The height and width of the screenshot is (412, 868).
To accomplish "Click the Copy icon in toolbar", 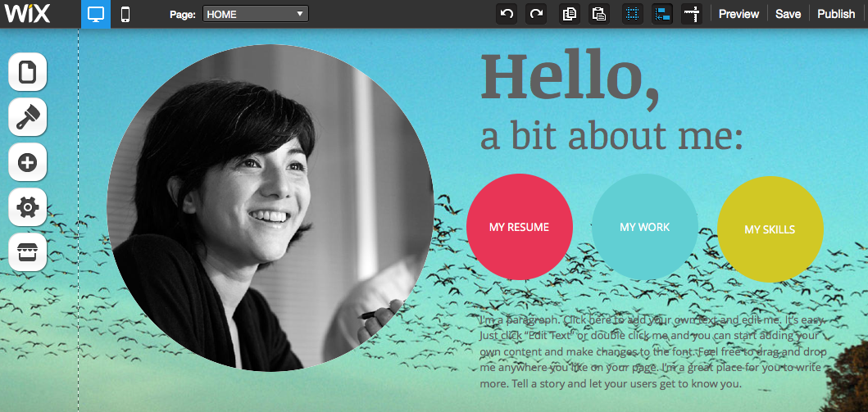I will (569, 15).
